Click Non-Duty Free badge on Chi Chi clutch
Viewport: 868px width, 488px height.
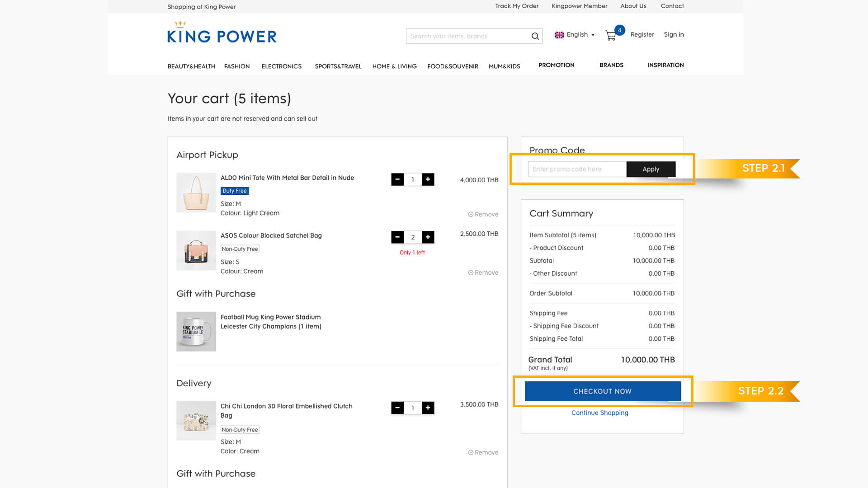coord(240,430)
